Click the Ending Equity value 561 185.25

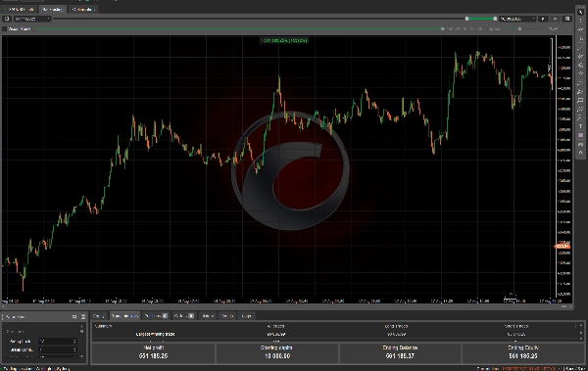[523, 356]
